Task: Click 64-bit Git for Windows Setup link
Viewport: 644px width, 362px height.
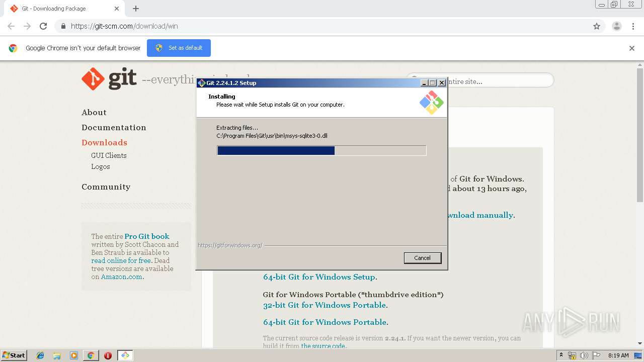Action: coord(319,277)
